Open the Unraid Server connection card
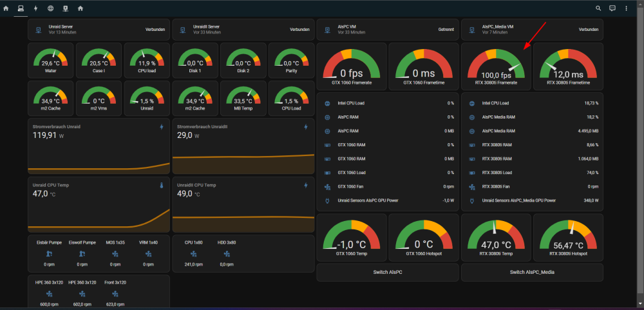Image resolution: width=644 pixels, height=310 pixels. point(99,30)
